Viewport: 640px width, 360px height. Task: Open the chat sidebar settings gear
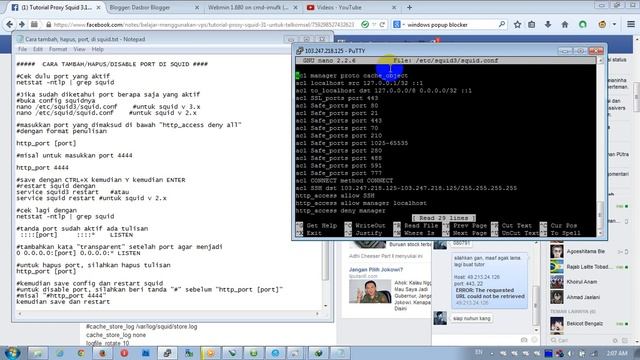click(x=615, y=340)
